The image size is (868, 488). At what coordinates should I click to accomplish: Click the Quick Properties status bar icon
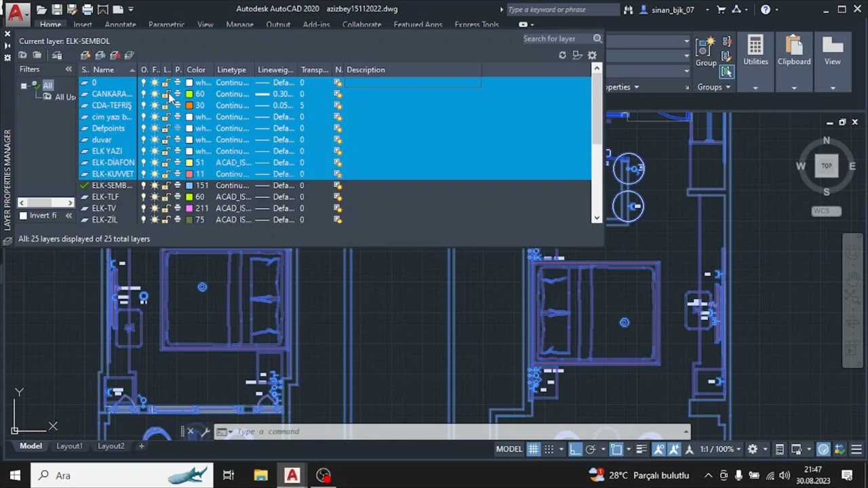(780, 449)
